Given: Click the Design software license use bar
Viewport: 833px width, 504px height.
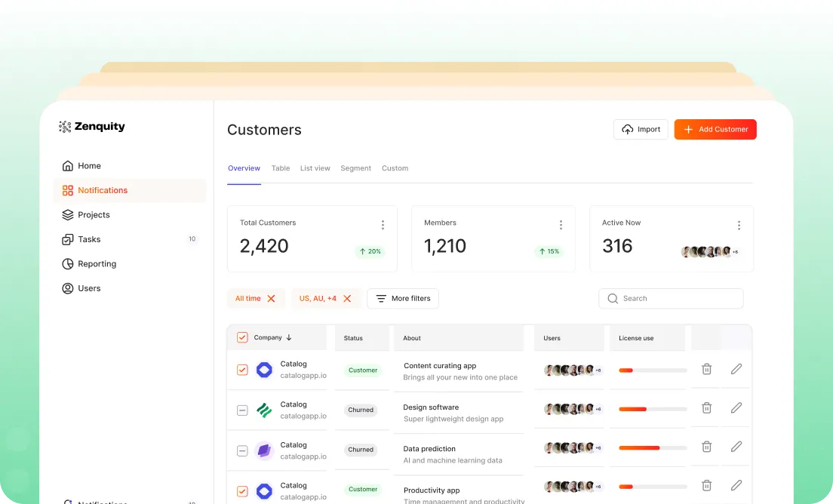Looking at the screenshot, I should point(653,409).
